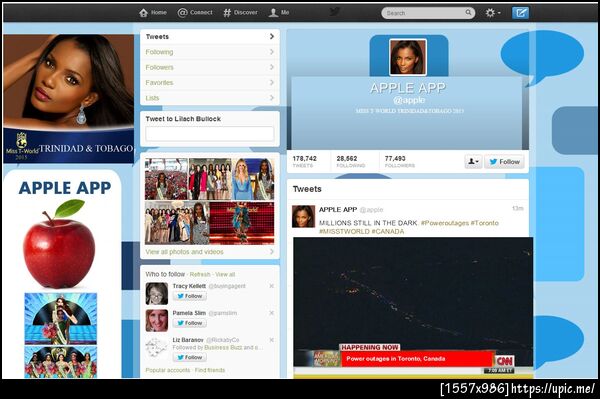The height and width of the screenshot is (399, 600).
Task: Click the profile header avatar photo
Action: pyautogui.click(x=408, y=57)
